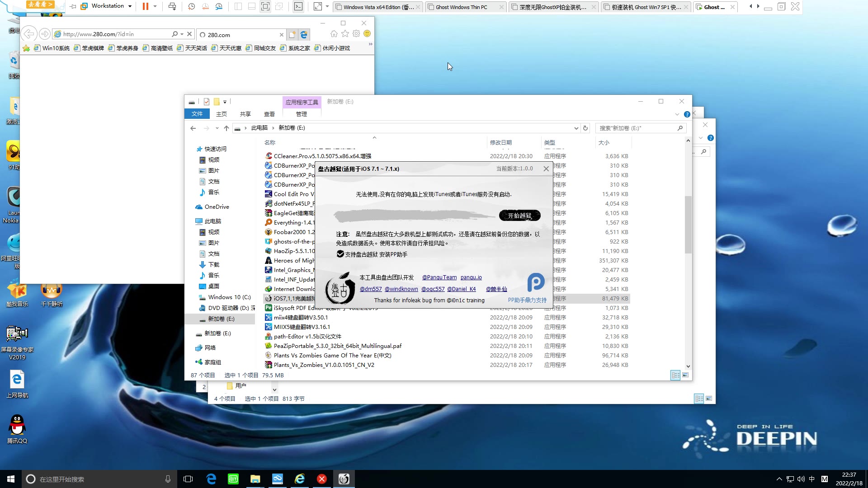Click the 开始越狱 button
The width and height of the screenshot is (868, 488).
click(519, 216)
